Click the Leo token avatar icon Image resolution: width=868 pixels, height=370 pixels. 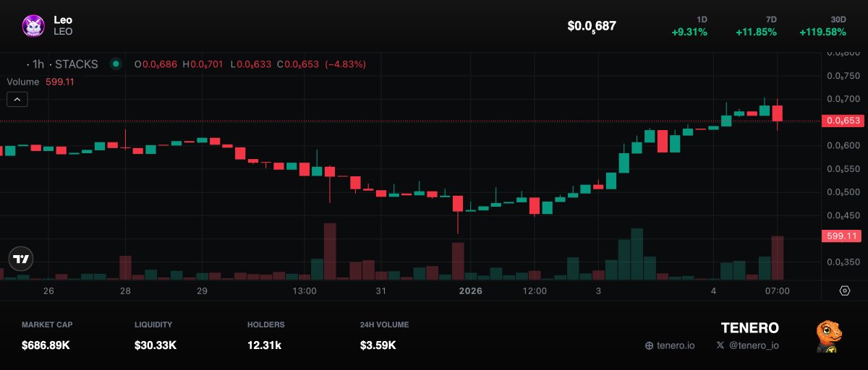pyautogui.click(x=34, y=26)
